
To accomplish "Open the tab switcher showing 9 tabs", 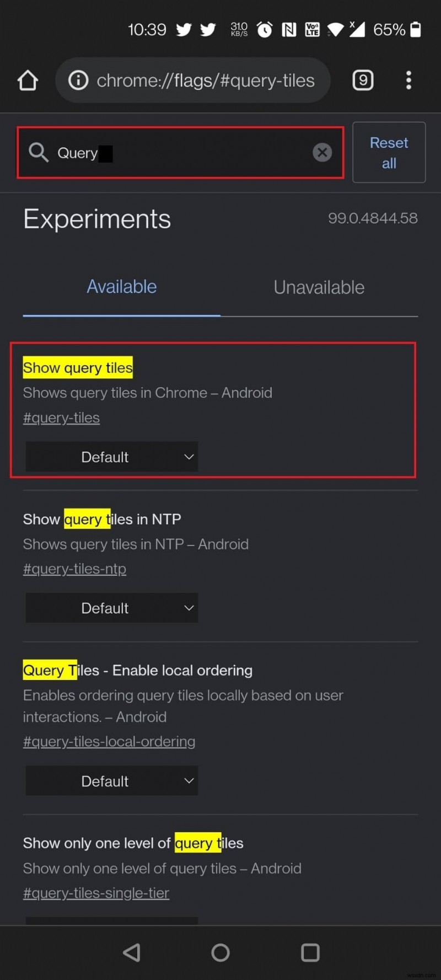I will 363,81.
